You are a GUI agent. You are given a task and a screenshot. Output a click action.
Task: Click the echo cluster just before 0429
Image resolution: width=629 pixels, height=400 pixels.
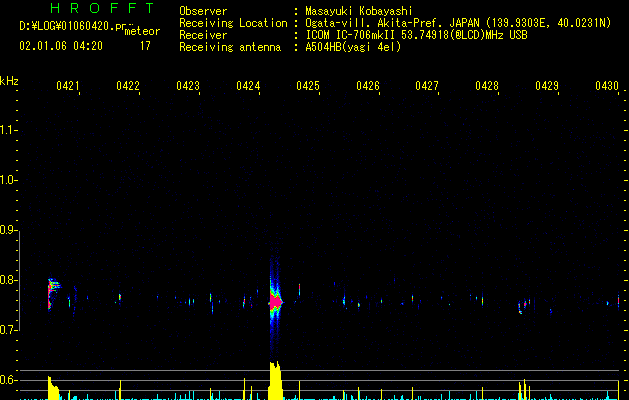click(x=524, y=306)
